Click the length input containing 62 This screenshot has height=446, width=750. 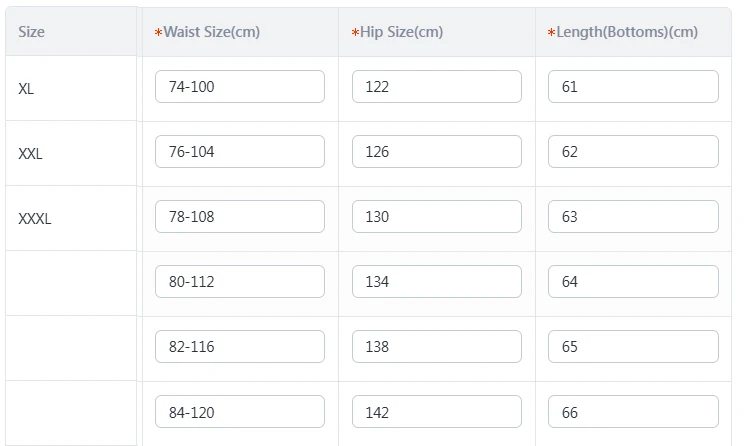pyautogui.click(x=633, y=152)
